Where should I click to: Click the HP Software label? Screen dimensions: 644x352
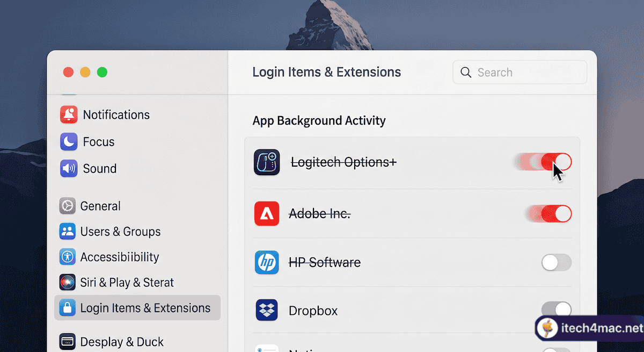click(x=325, y=262)
